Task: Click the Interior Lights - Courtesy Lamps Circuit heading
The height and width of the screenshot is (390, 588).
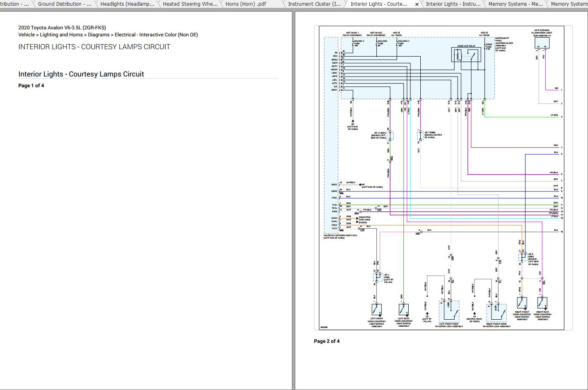Action: coord(81,74)
